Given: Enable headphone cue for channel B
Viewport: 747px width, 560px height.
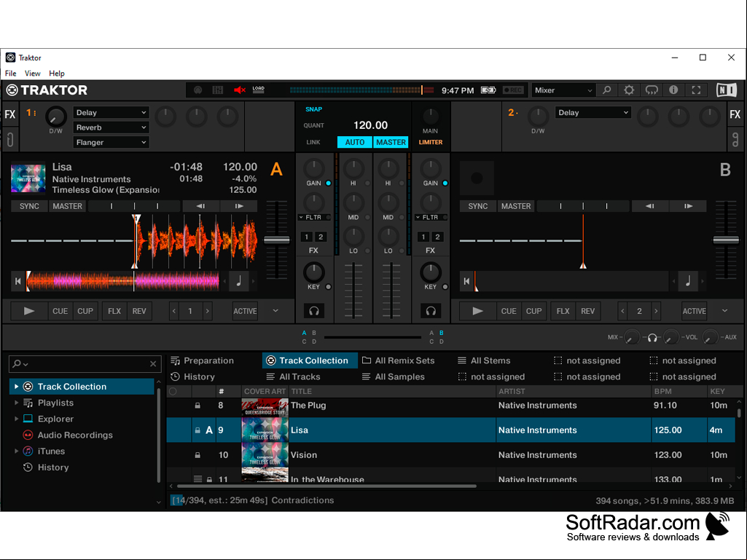Looking at the screenshot, I should click(431, 311).
